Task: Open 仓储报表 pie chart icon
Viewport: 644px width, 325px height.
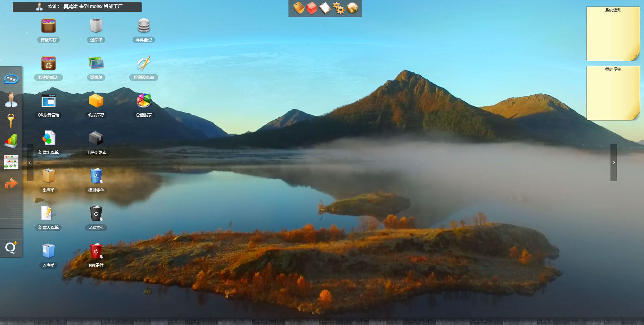Action: (x=144, y=101)
